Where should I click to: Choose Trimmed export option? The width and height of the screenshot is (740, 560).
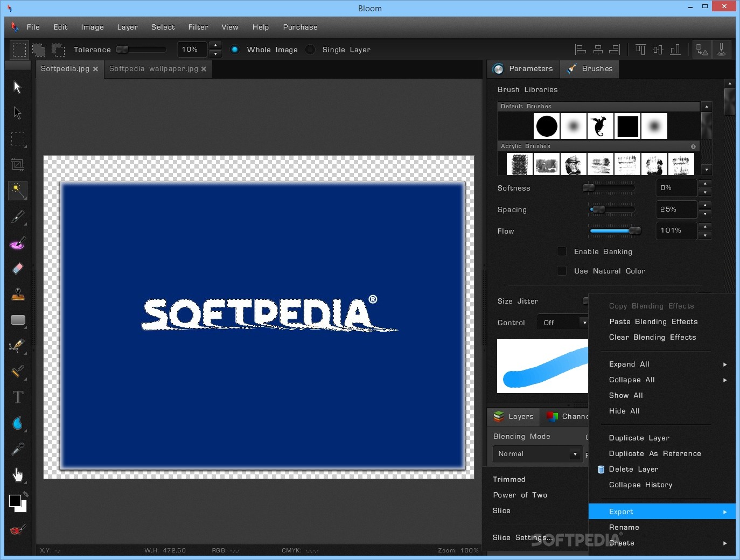click(x=509, y=479)
